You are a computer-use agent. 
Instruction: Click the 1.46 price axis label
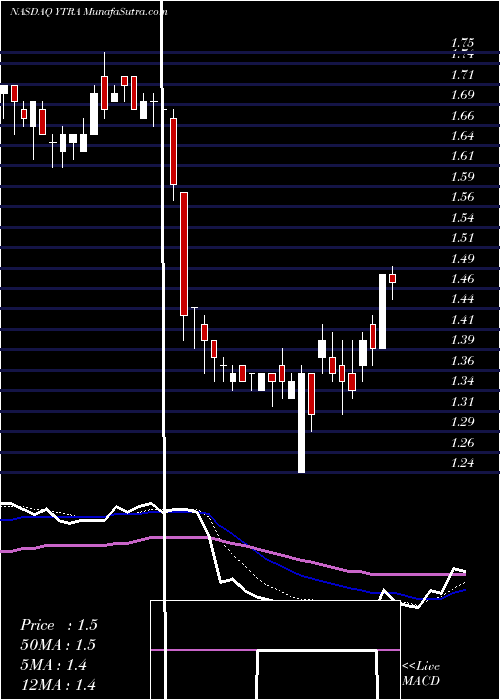[462, 279]
